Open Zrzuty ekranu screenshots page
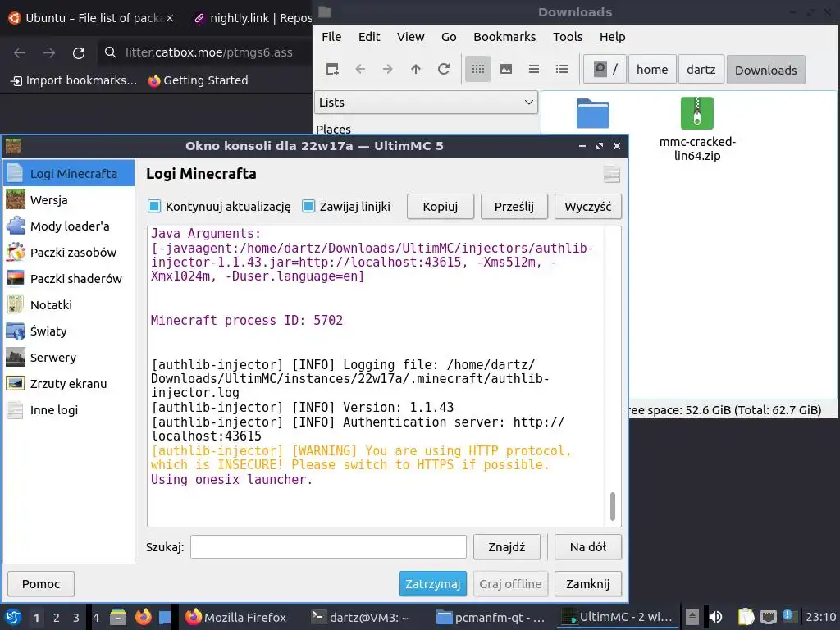 (69, 384)
